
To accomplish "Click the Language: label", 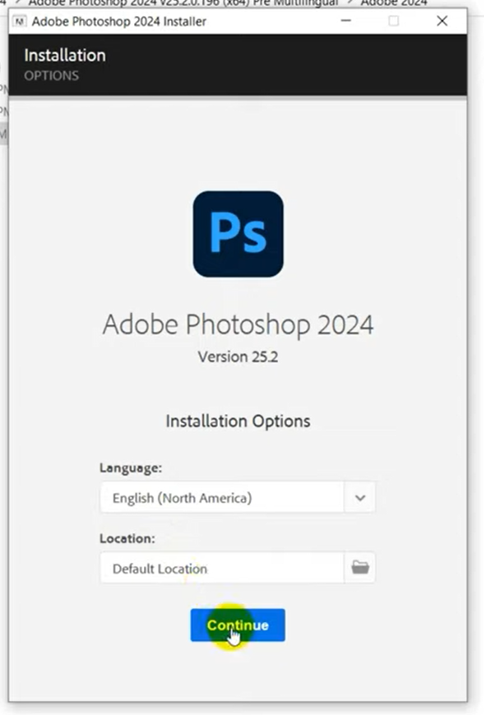I will (x=131, y=468).
